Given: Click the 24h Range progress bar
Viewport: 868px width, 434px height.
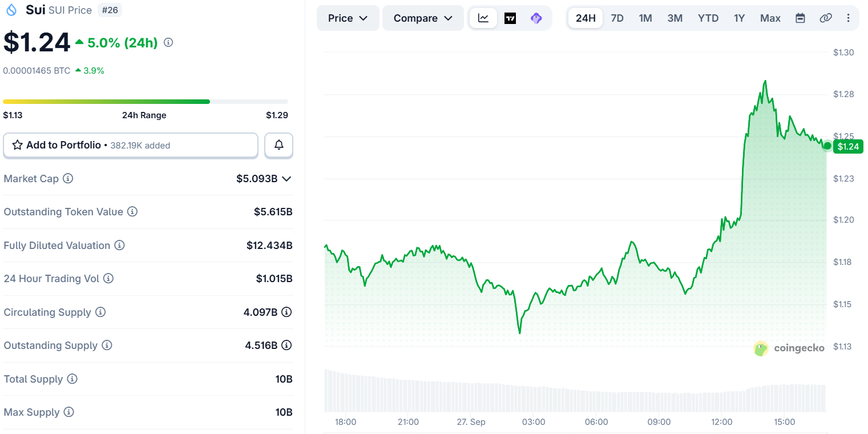Looking at the screenshot, I should pos(146,102).
